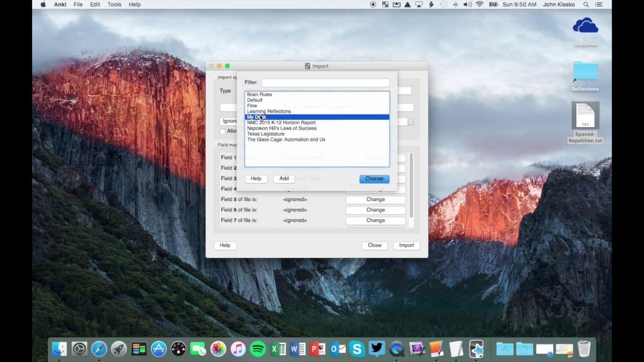The image size is (644, 362).
Task: Click the field mapping scrollbar in Import window
Action: pyautogui.click(x=412, y=185)
